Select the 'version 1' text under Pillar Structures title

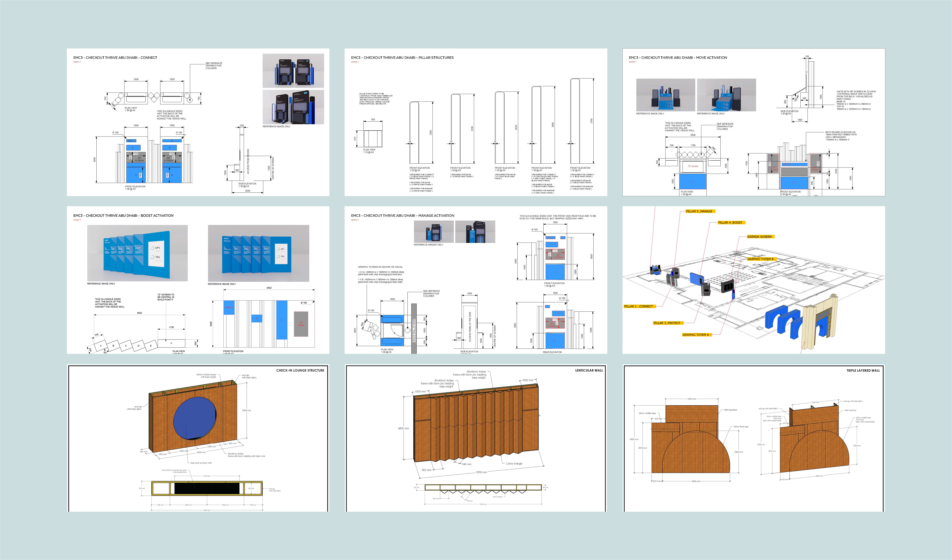(x=355, y=62)
